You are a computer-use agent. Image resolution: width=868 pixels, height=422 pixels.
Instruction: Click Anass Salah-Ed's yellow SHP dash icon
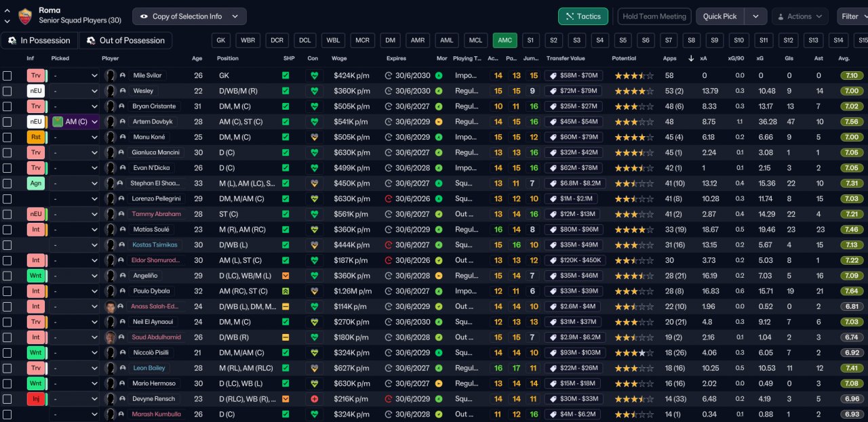pos(285,307)
